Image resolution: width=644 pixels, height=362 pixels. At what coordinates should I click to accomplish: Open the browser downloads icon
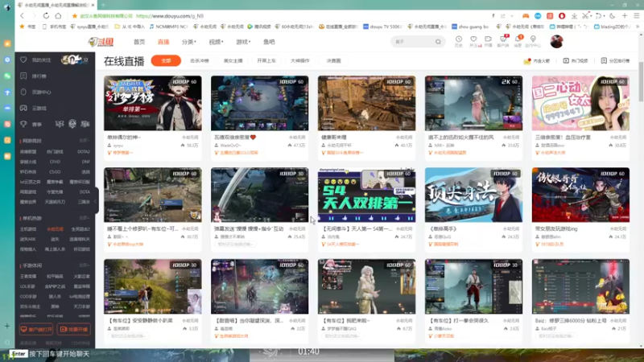click(x=574, y=16)
